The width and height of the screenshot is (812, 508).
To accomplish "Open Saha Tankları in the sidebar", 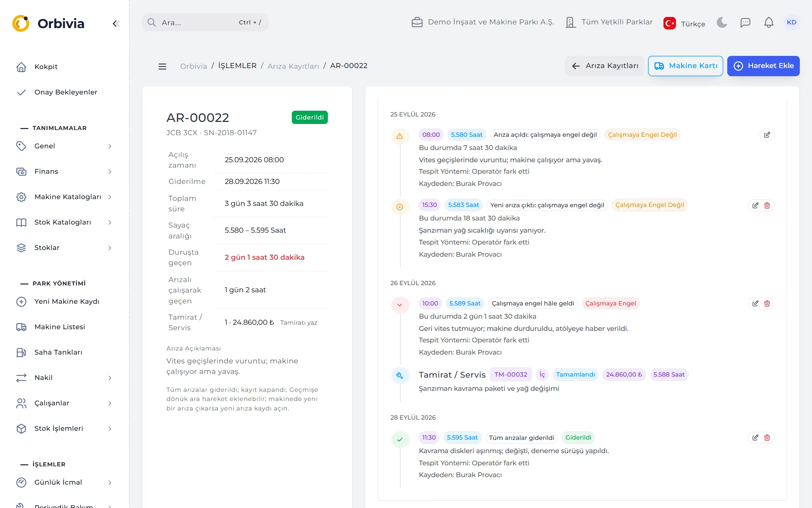I will tap(64, 352).
